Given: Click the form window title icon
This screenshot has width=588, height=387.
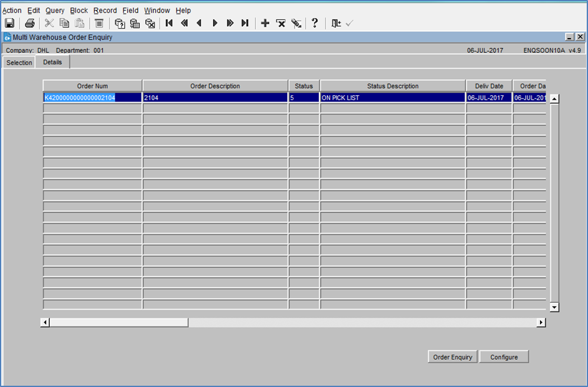Looking at the screenshot, I should click(7, 37).
